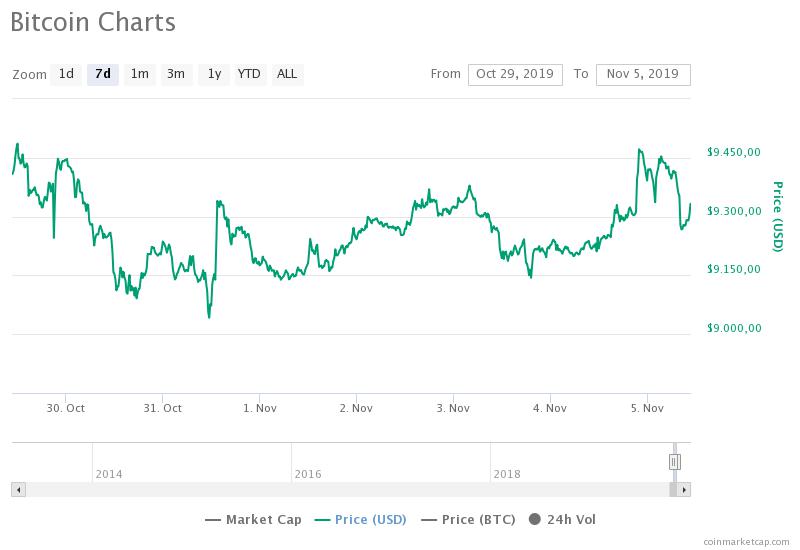Click the 4. Nov date label

550,409
